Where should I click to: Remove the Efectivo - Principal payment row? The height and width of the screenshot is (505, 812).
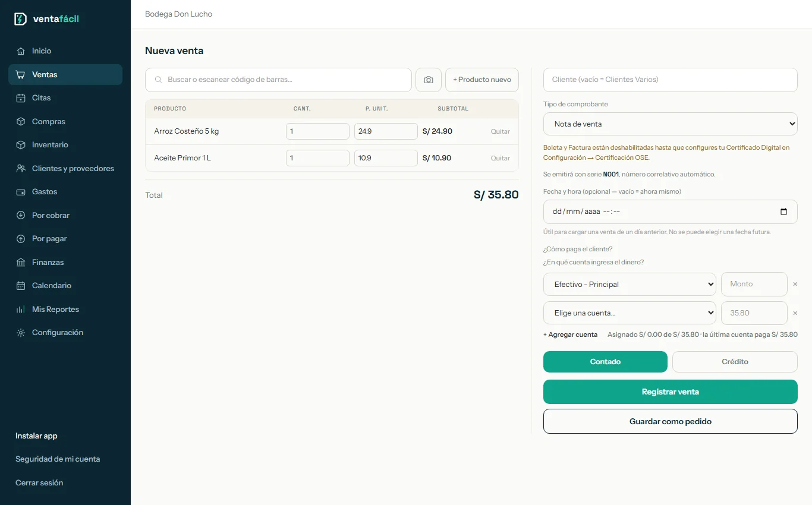tap(795, 285)
